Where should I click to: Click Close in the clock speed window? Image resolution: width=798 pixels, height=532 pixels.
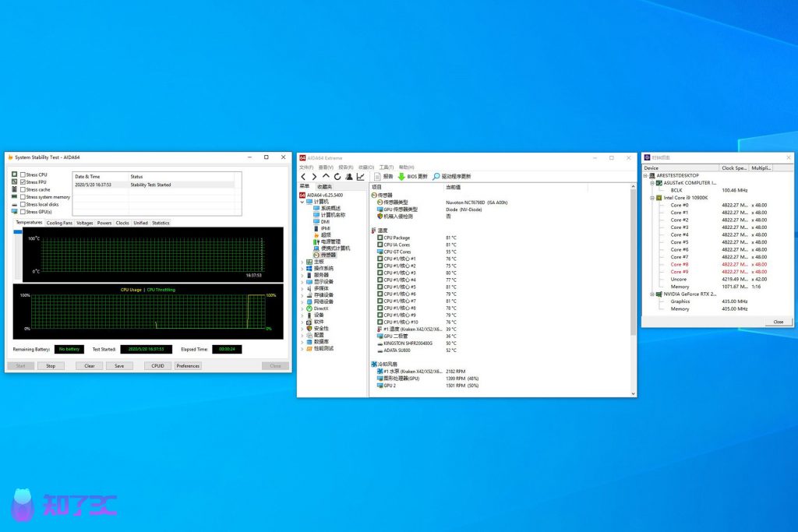pyautogui.click(x=779, y=322)
